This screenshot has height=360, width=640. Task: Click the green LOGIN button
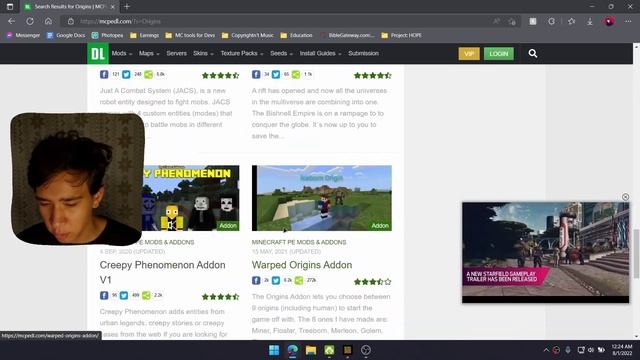(x=499, y=53)
